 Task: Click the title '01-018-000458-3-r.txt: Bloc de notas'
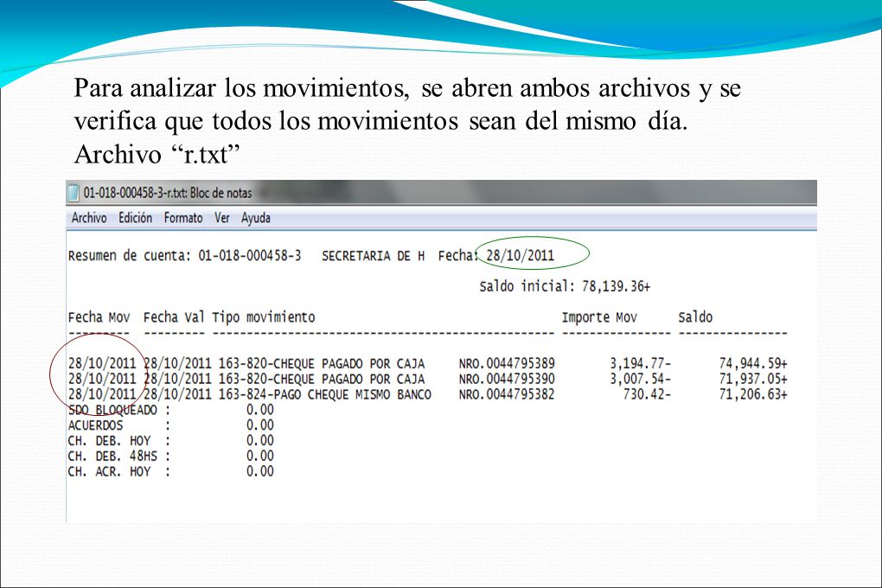[168, 193]
